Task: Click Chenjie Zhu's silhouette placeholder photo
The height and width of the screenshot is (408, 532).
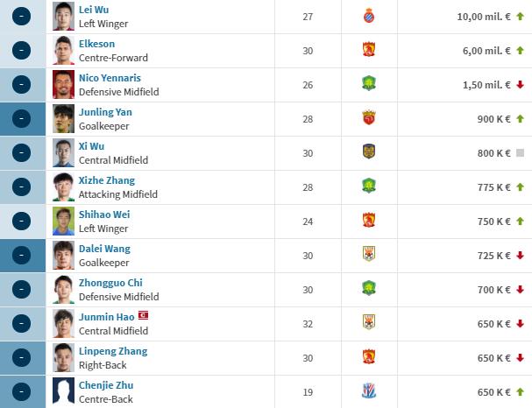Action: (63, 391)
